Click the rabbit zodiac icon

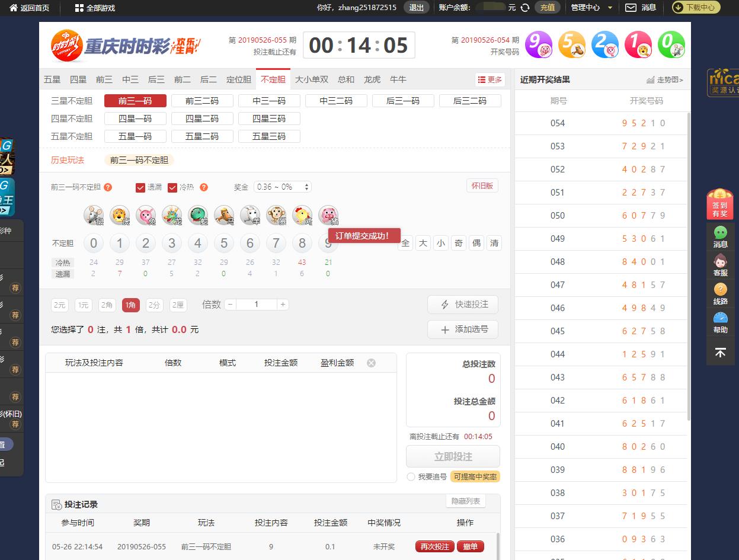point(146,215)
